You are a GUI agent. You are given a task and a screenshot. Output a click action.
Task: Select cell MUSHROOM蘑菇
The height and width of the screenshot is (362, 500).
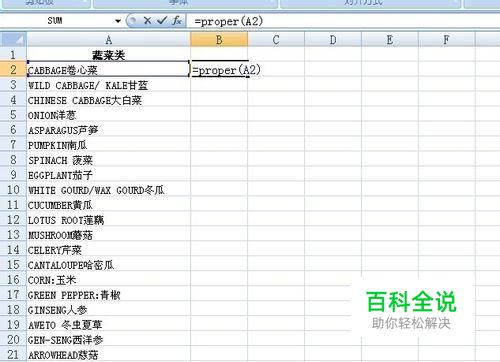pos(109,235)
